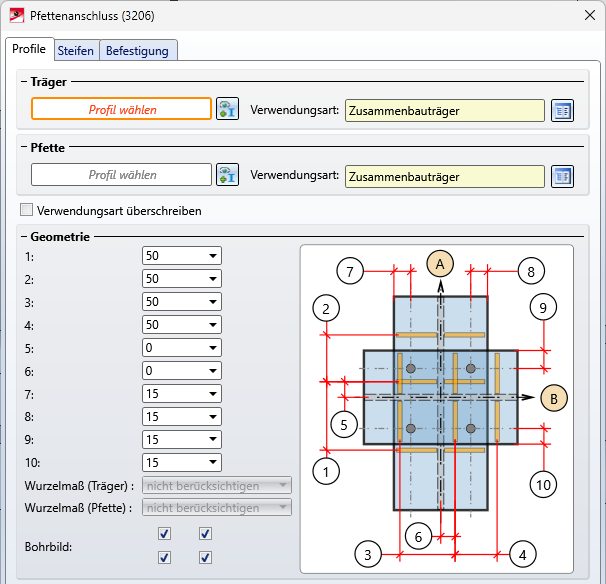Click profile selection icon in Träger section

click(x=227, y=109)
